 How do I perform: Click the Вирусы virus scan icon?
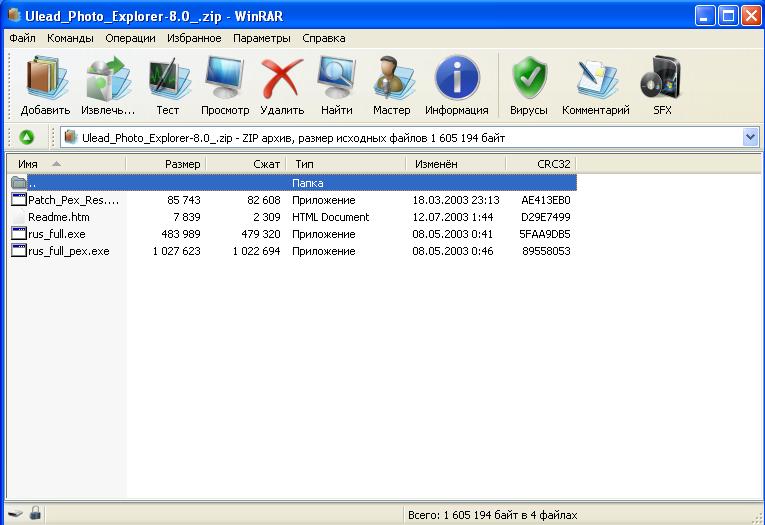tap(529, 78)
